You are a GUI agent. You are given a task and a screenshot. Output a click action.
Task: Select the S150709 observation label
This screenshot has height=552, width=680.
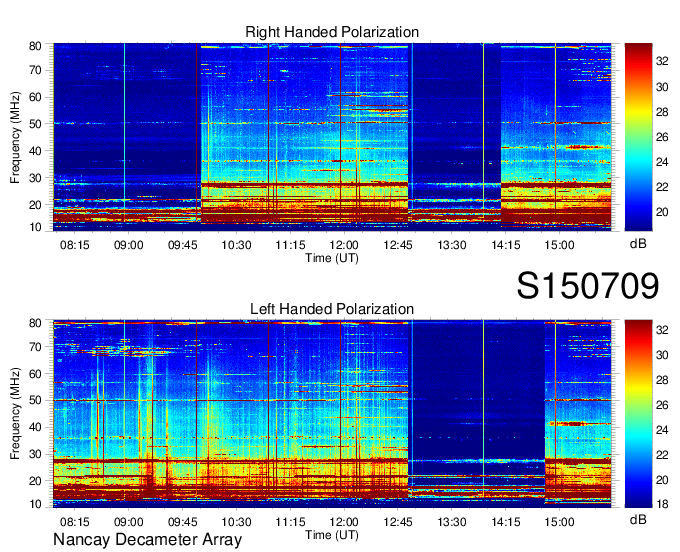(588, 286)
